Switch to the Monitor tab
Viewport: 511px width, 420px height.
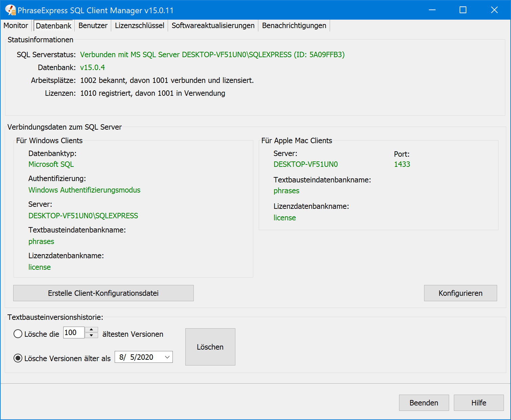click(16, 25)
